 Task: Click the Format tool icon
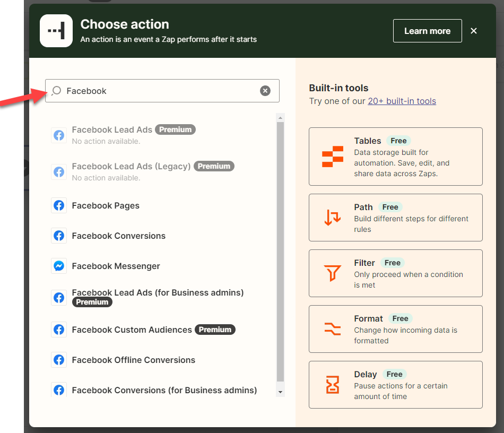click(x=333, y=329)
